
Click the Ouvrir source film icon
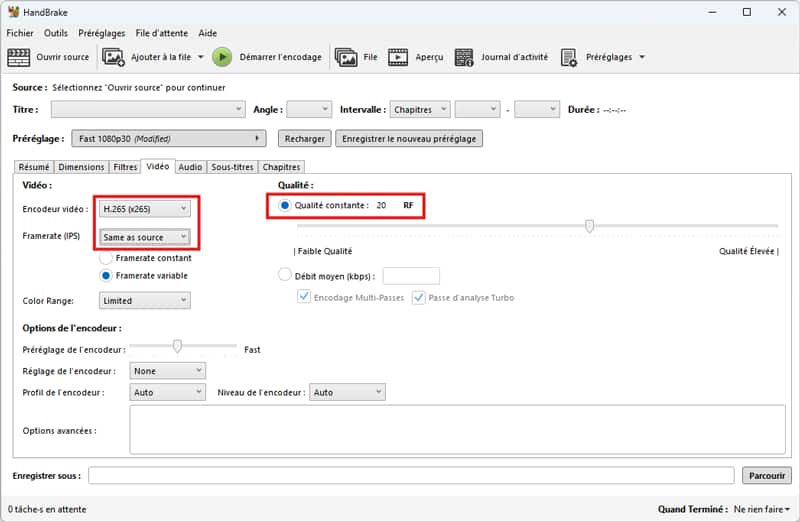point(19,57)
